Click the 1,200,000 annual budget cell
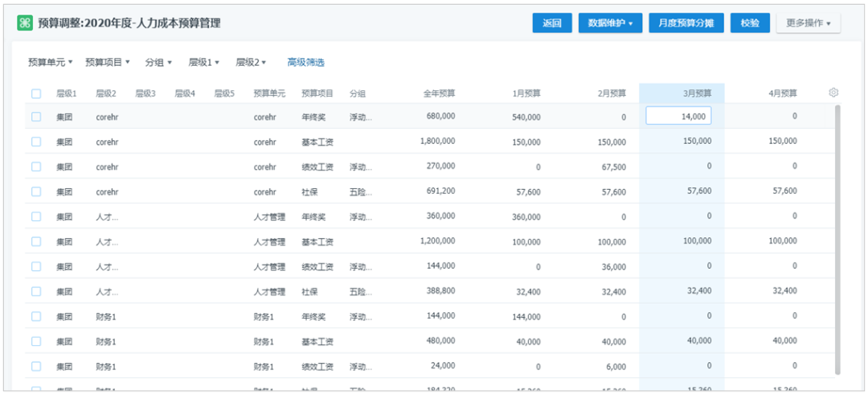Viewport: 868px width, 395px height. tap(438, 241)
